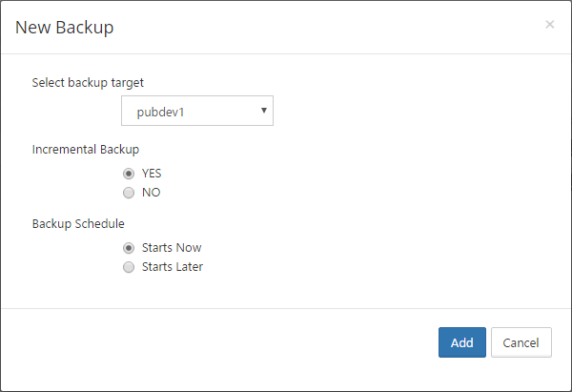Click the backup target dropdown arrow
This screenshot has width=572, height=392.
coord(263,110)
